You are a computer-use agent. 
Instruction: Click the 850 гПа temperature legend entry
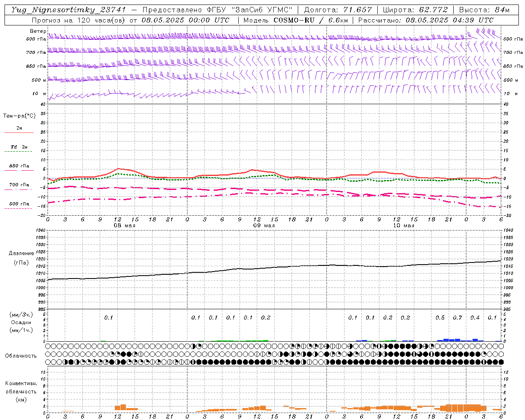coord(19,166)
